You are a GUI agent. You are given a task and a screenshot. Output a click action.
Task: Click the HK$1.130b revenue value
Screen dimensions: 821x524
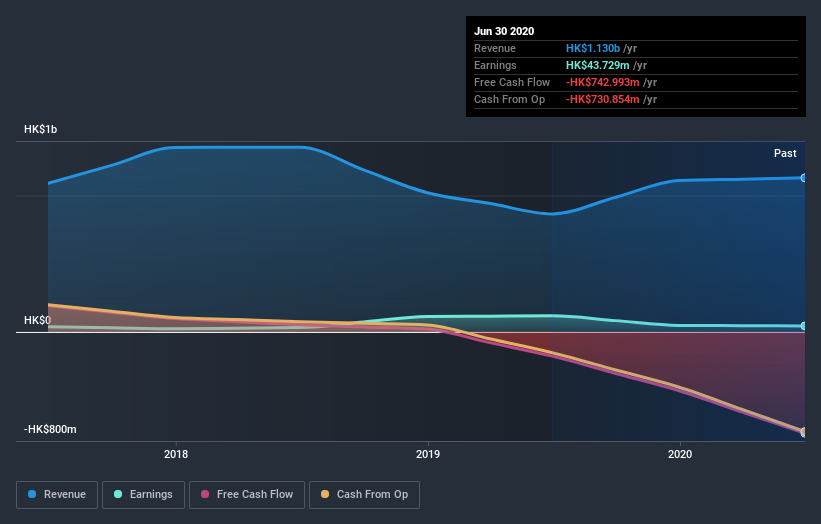593,48
